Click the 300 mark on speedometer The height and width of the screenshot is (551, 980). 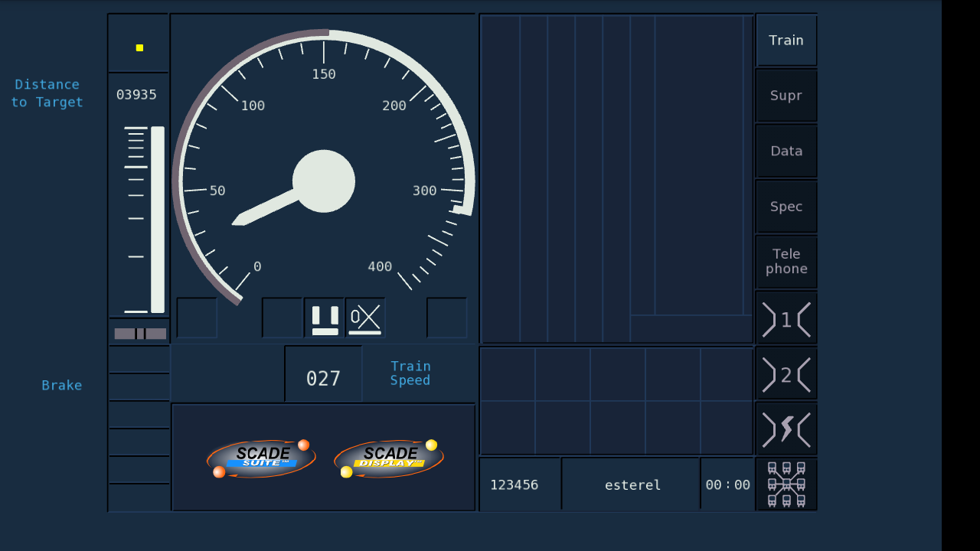[x=425, y=191]
